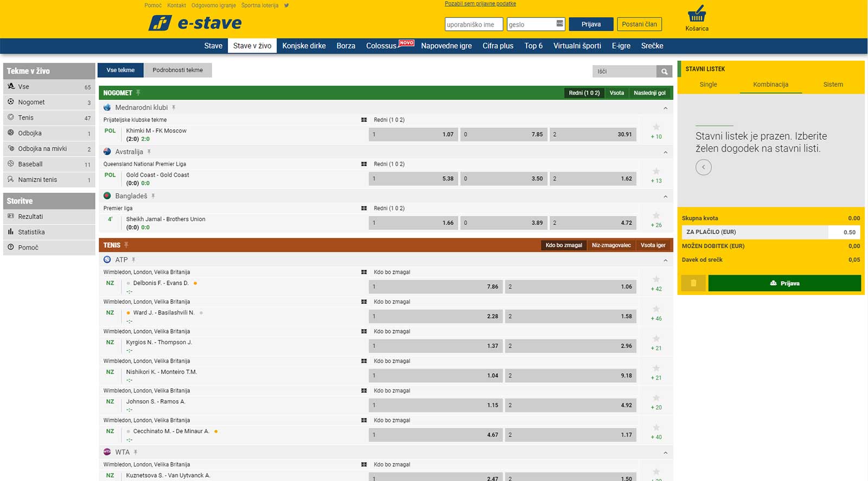This screenshot has width=868, height=481.
Task: Select draw odds 3.50 for Gold Coast match
Action: pos(504,178)
